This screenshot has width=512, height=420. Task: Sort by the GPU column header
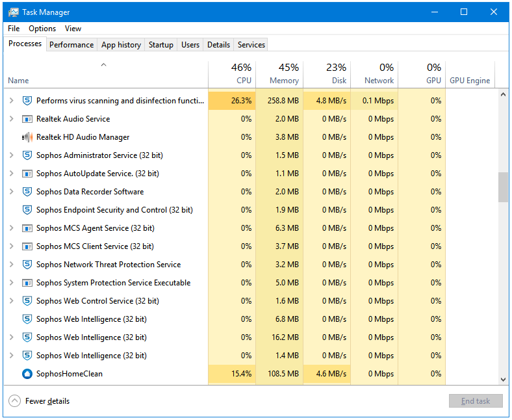(422, 75)
